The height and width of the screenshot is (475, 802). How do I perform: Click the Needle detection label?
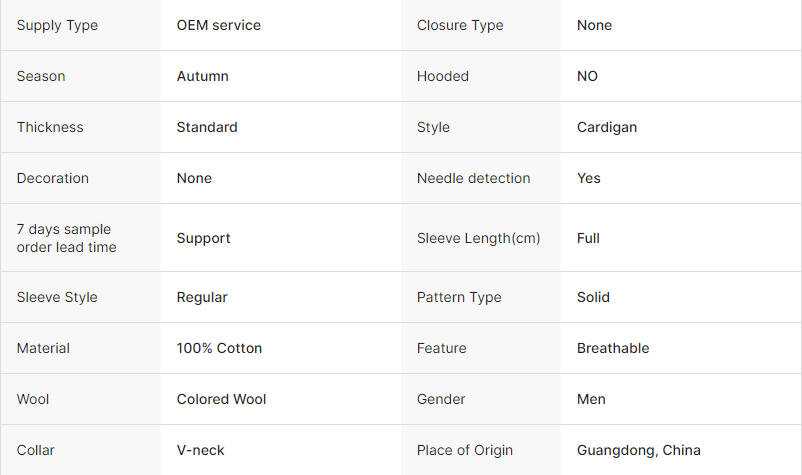point(473,178)
